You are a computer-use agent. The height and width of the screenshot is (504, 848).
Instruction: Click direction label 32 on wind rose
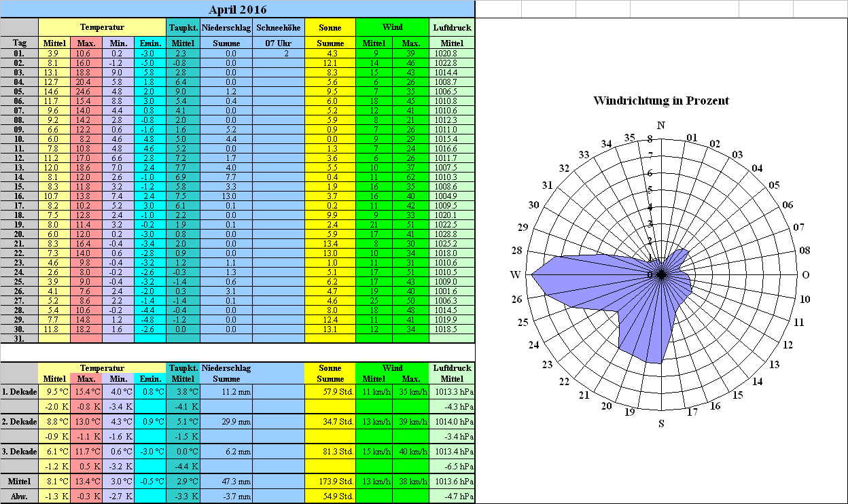(564, 168)
